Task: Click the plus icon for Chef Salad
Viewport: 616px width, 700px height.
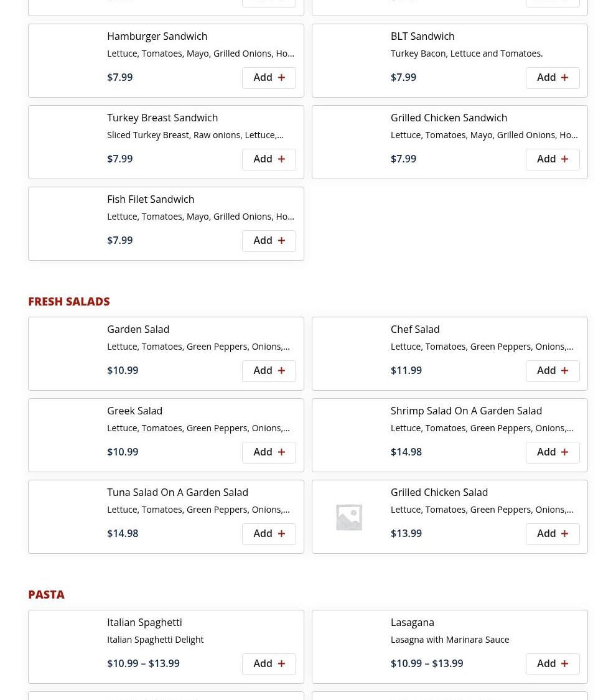Action: tap(564, 371)
